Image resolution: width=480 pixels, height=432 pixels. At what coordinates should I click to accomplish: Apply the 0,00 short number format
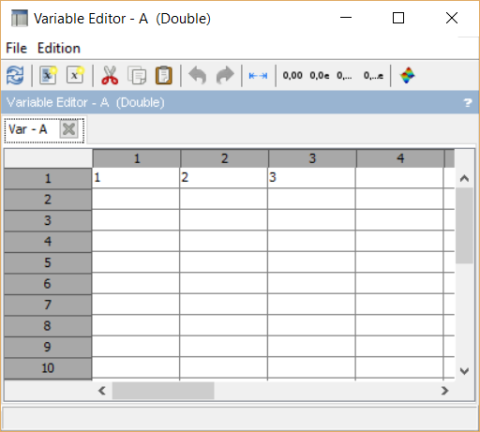(x=293, y=76)
